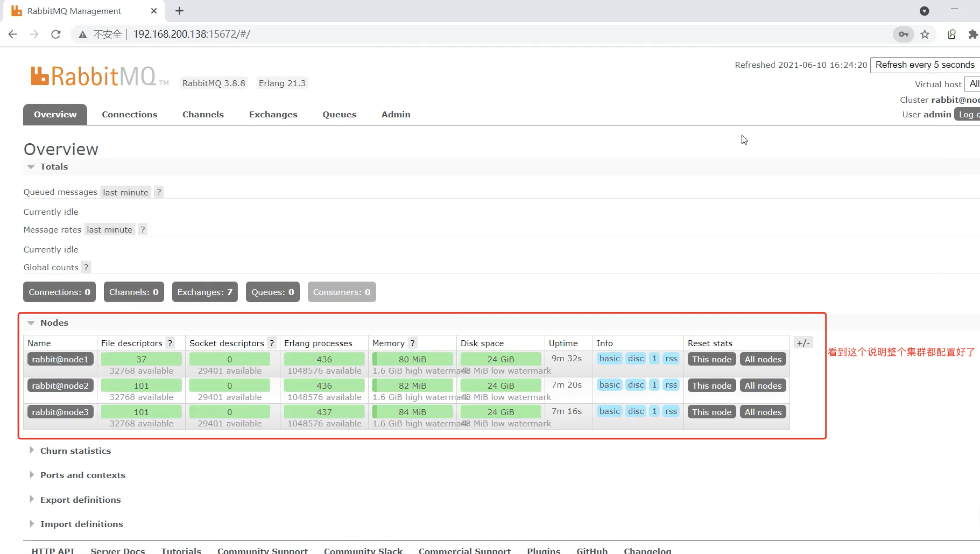Click the 84 MiB memory bar of node3
980x554 pixels.
coord(412,412)
